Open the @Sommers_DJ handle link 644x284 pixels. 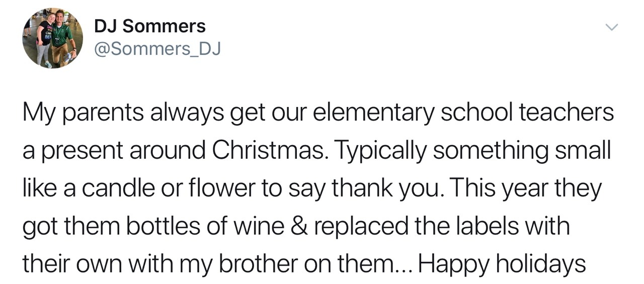click(157, 49)
